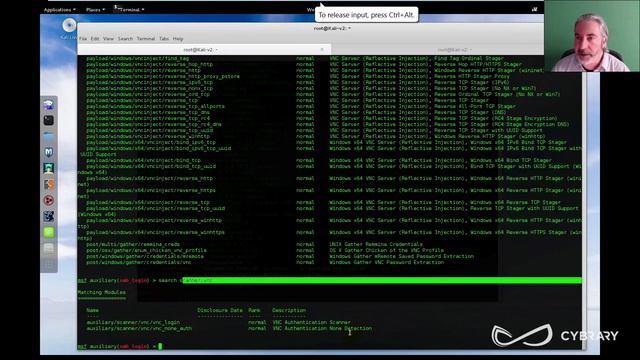Click the Disclosure Date column header
640x360 pixels.
click(x=220, y=310)
